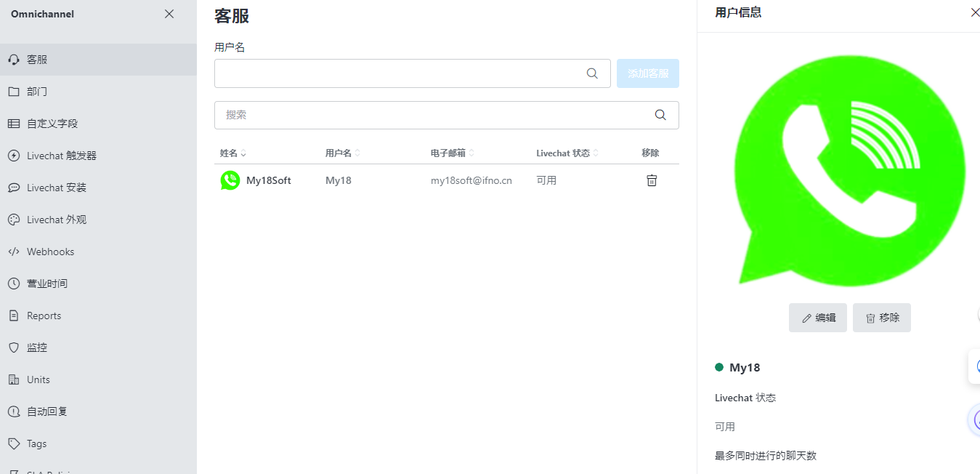
Task: Sort by the Livechat 状态 column header
Action: coord(567,153)
